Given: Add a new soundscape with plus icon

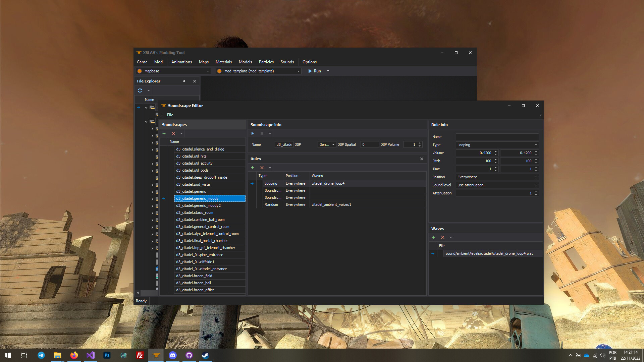Looking at the screenshot, I should coord(164,133).
